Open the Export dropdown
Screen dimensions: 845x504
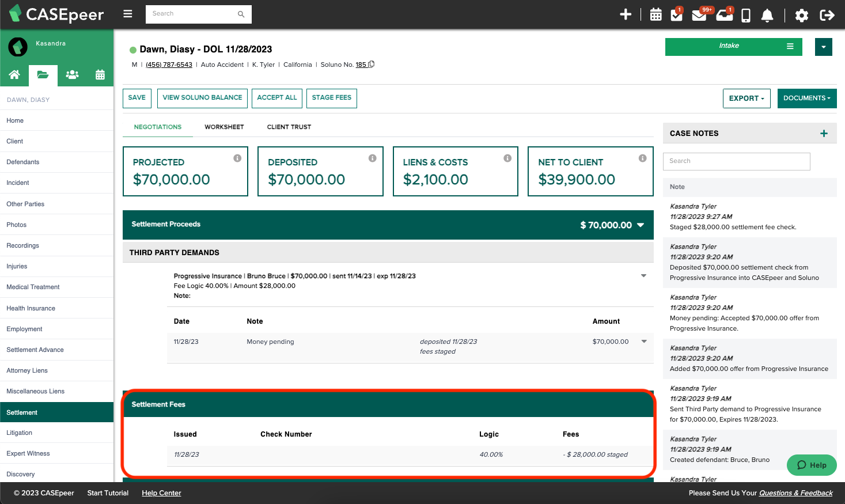pos(747,98)
